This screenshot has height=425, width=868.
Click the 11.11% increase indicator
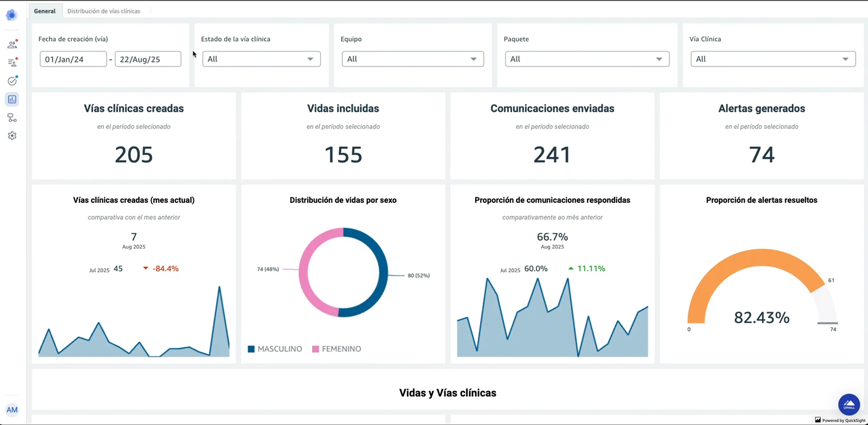(x=587, y=269)
